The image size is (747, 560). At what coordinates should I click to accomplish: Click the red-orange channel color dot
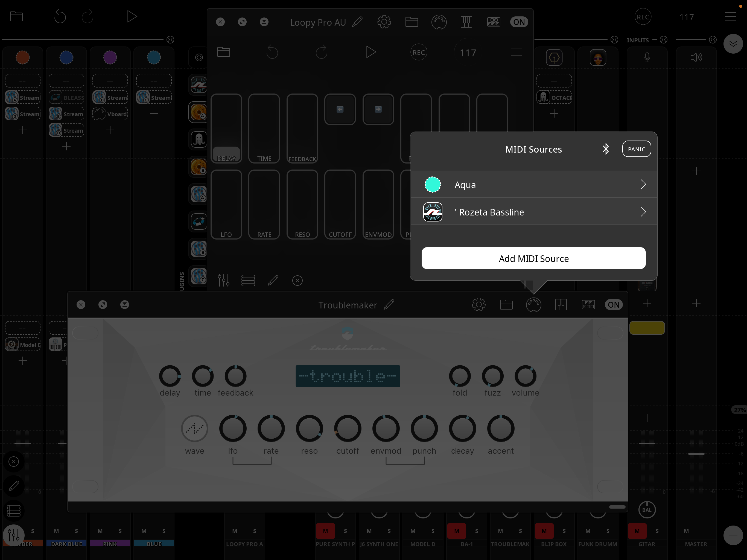click(x=23, y=57)
